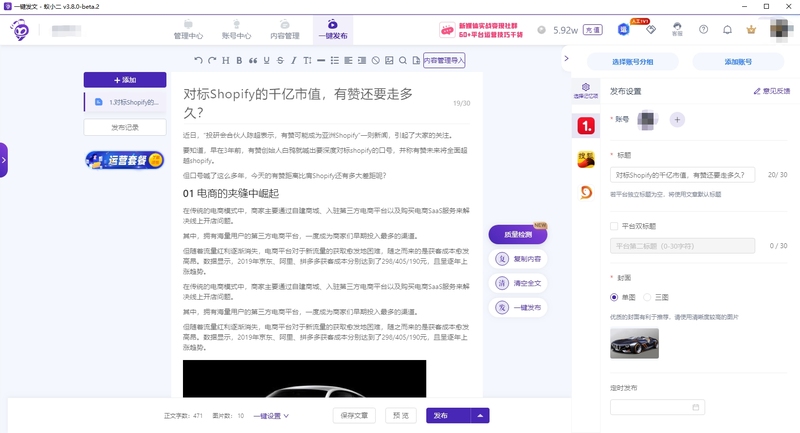Toggle bold formatting in editor toolbar
Viewport: 800px width, 433px height.
pos(239,60)
